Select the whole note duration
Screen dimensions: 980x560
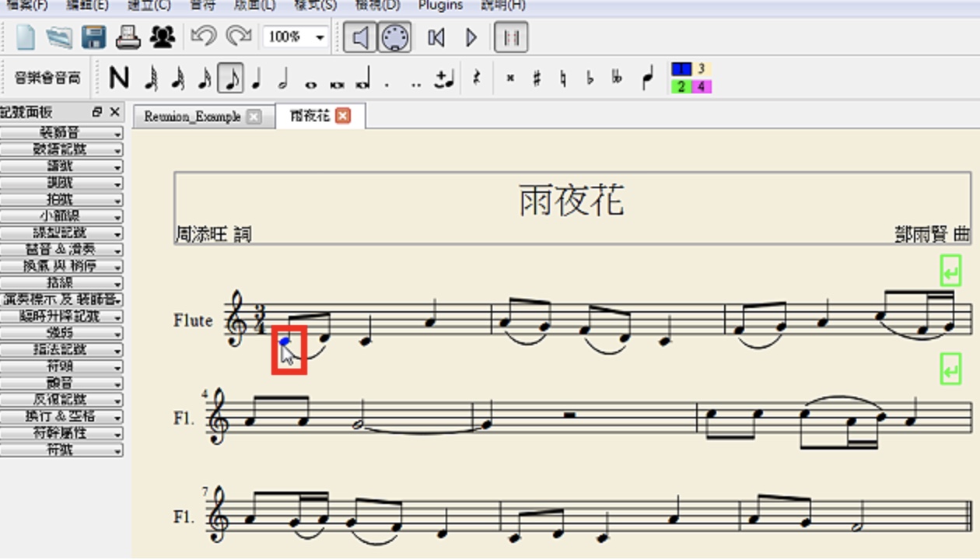point(312,82)
